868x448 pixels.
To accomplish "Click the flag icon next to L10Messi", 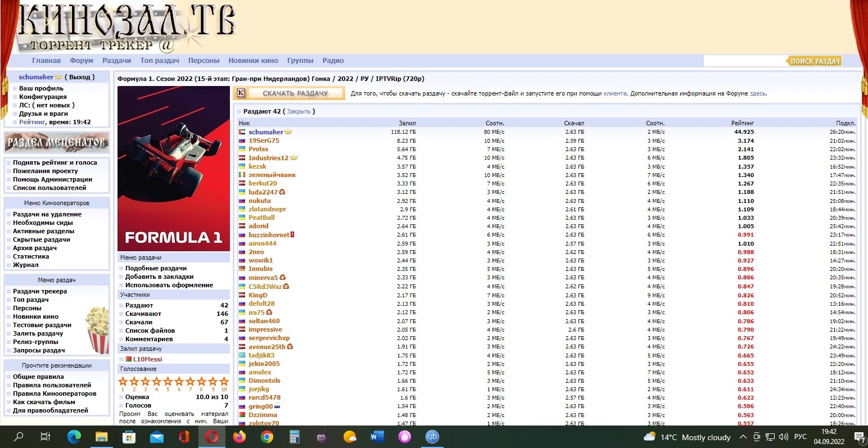I will [129, 359].
